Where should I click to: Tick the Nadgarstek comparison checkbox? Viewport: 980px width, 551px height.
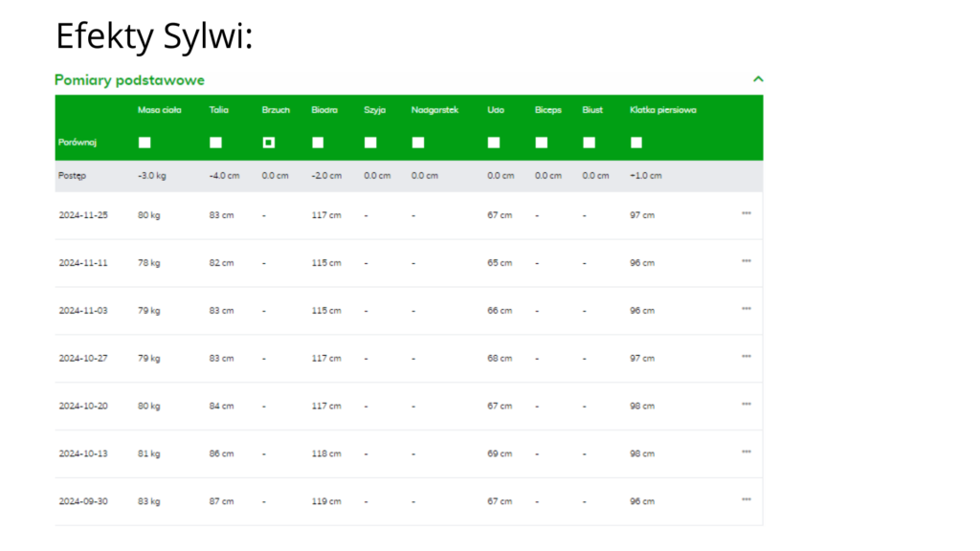coord(418,143)
